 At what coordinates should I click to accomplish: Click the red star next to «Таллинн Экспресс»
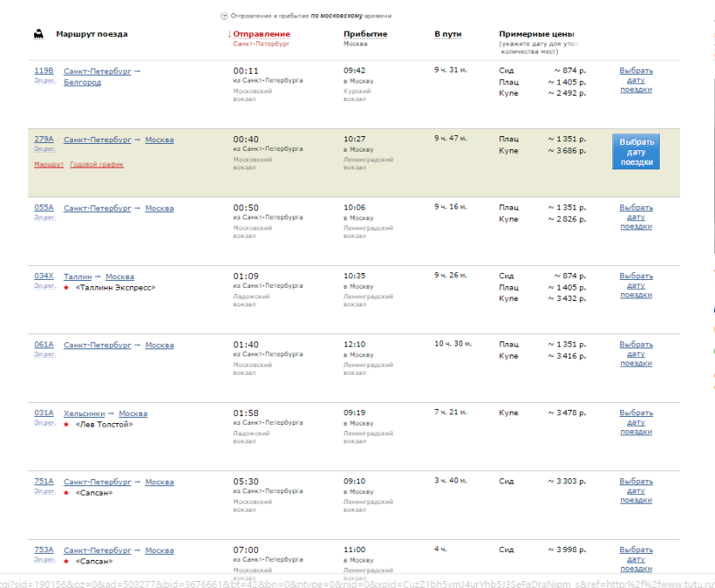pos(66,288)
